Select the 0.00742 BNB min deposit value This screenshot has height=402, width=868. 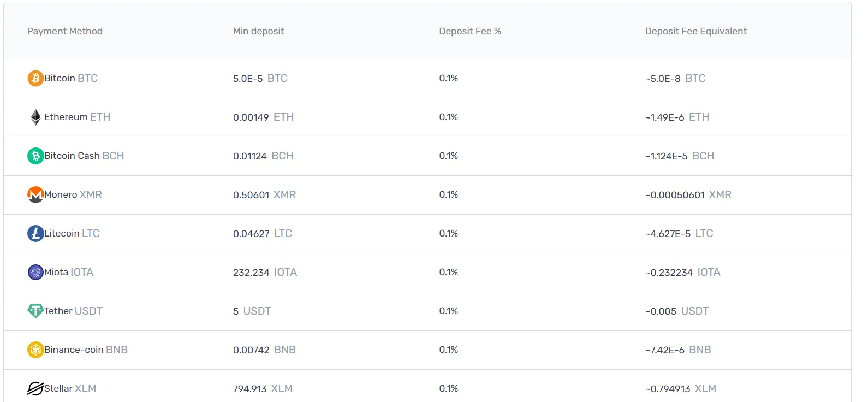[x=264, y=350]
